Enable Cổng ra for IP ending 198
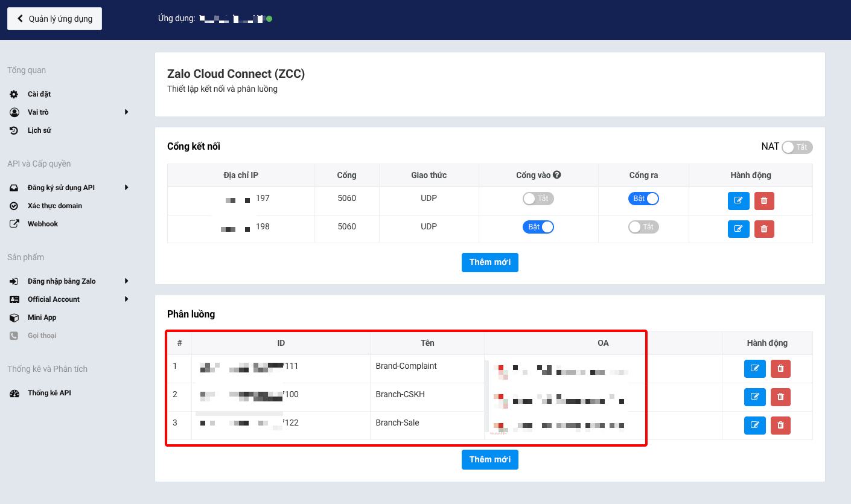The height and width of the screenshot is (504, 851). pos(643,227)
